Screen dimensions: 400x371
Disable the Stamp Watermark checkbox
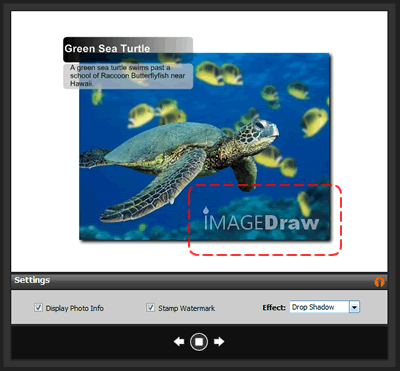coord(151,308)
